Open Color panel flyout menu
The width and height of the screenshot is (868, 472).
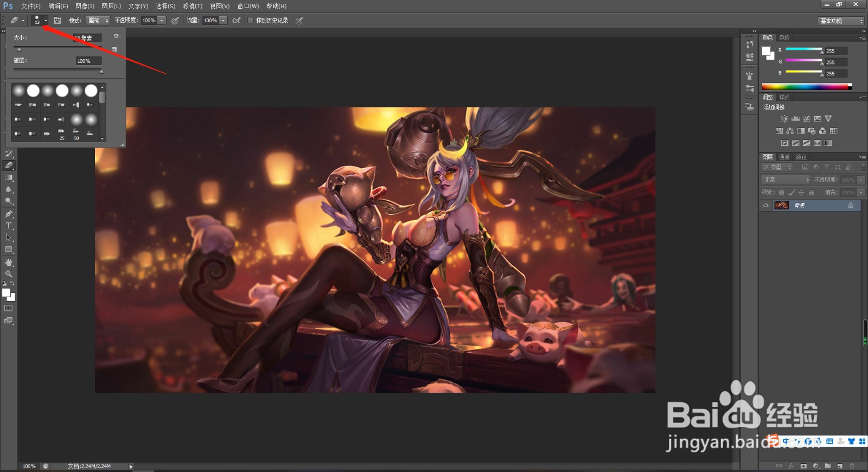[863, 38]
